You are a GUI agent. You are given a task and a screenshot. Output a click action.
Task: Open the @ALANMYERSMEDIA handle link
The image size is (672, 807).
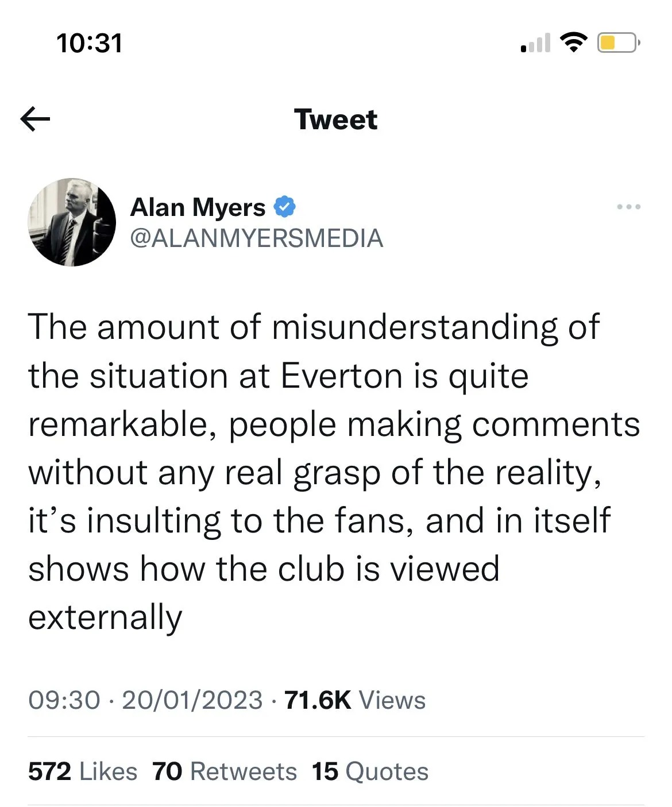tap(257, 238)
